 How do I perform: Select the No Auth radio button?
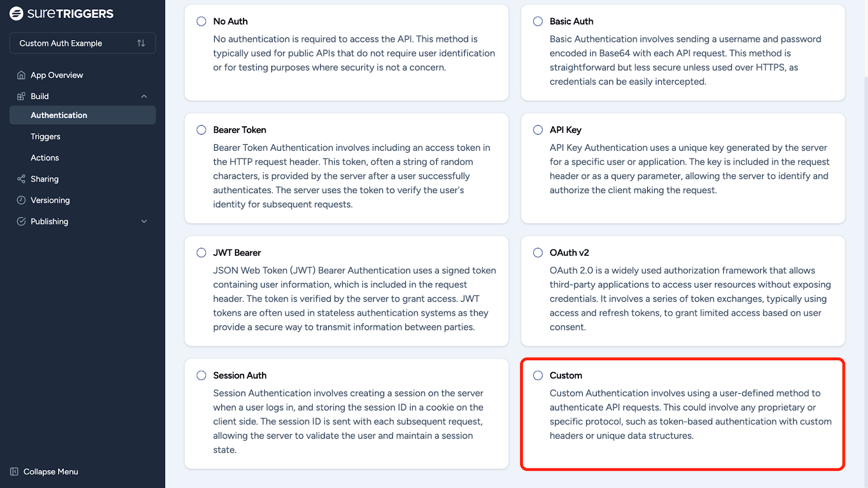click(201, 21)
